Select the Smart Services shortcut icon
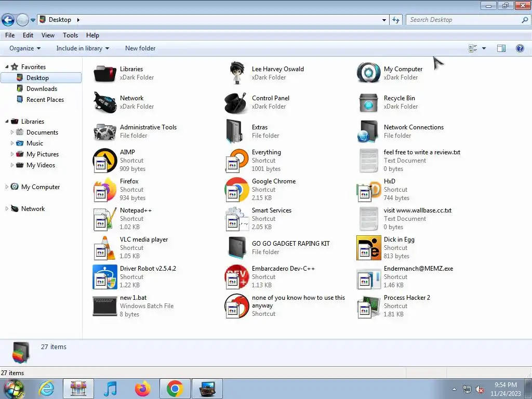The width and height of the screenshot is (532, 399). tap(237, 219)
